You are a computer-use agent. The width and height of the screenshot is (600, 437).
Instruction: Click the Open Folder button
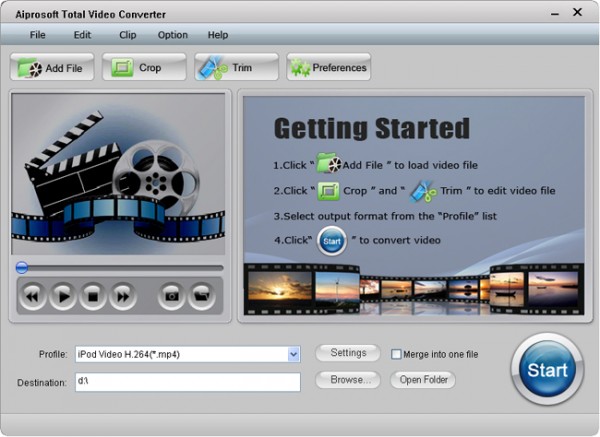(x=422, y=380)
